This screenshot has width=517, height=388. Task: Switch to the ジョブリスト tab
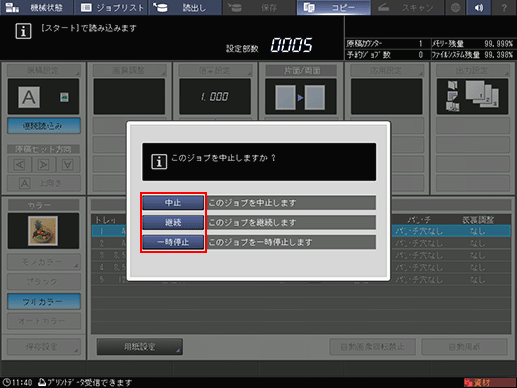coord(111,7)
